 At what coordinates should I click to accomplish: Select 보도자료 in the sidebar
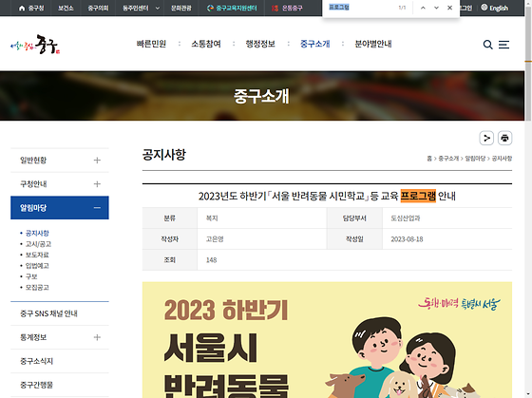point(37,255)
